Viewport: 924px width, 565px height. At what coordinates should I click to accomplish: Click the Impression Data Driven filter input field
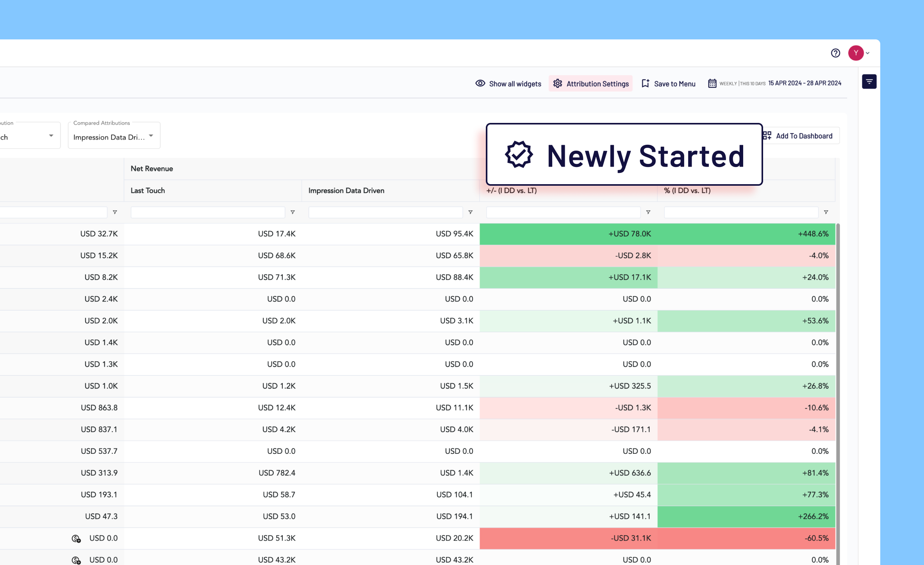pos(385,212)
